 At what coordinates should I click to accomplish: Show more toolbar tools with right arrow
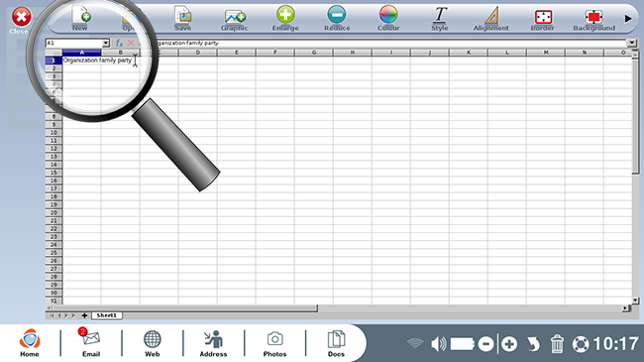[628, 19]
